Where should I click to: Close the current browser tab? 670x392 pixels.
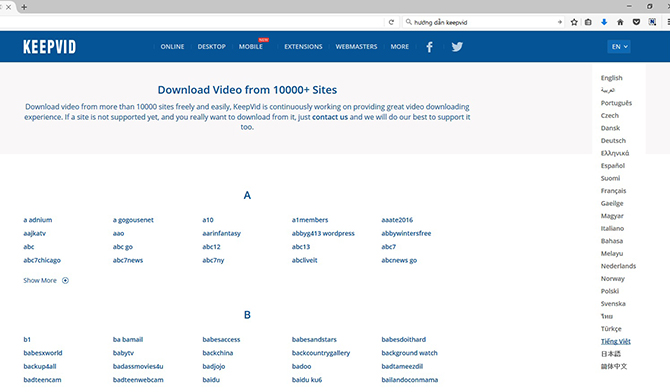pyautogui.click(x=8, y=7)
